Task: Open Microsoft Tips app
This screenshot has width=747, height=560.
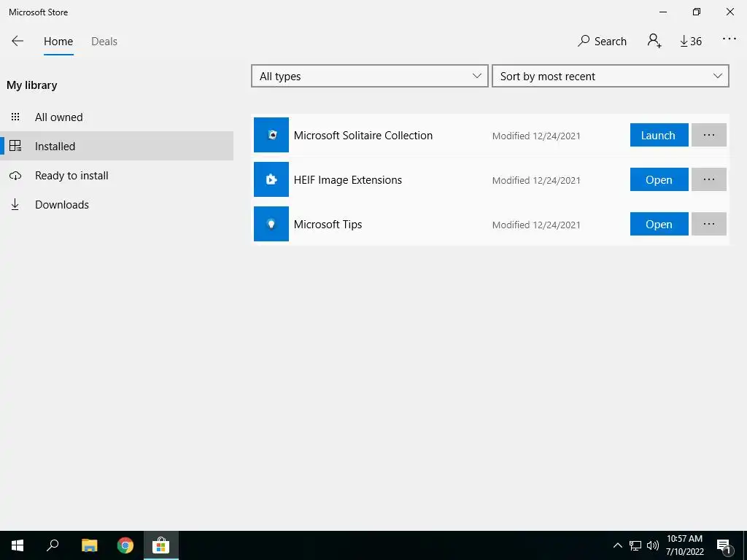Action: pos(659,224)
